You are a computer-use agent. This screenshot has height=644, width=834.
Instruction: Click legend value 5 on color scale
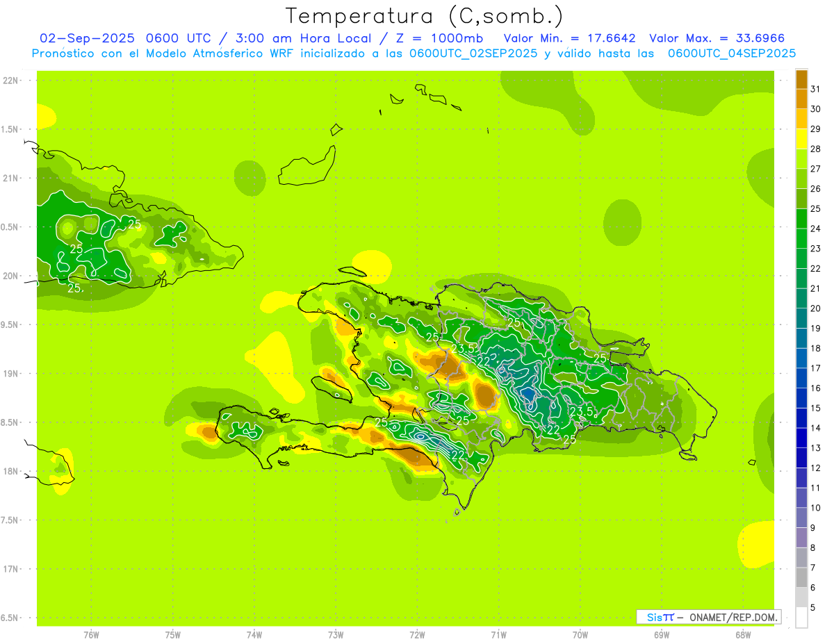coord(813,608)
